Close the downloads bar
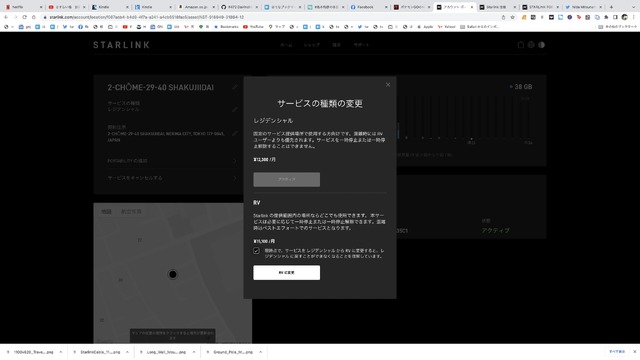 (x=634, y=351)
